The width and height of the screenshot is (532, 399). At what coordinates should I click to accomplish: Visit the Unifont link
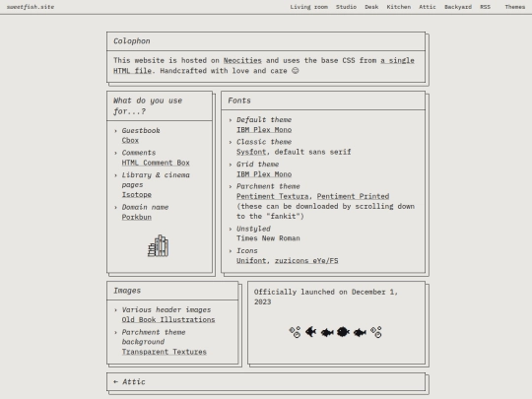[251, 260]
